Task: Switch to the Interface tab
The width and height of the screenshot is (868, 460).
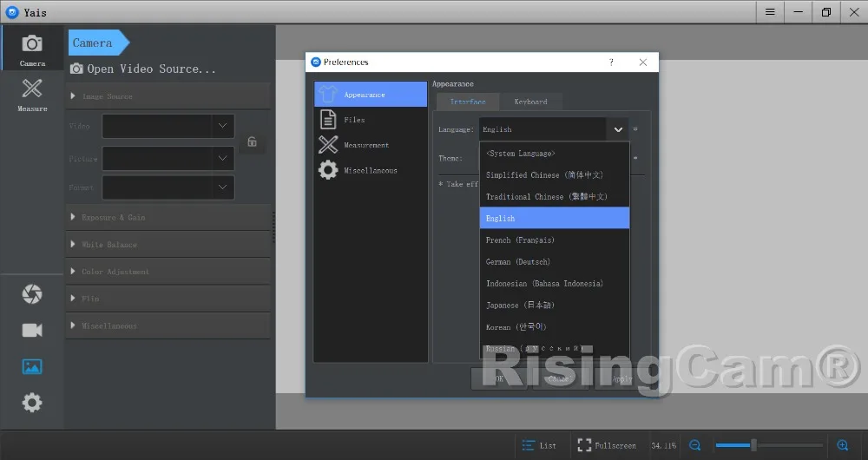Action: (x=468, y=102)
